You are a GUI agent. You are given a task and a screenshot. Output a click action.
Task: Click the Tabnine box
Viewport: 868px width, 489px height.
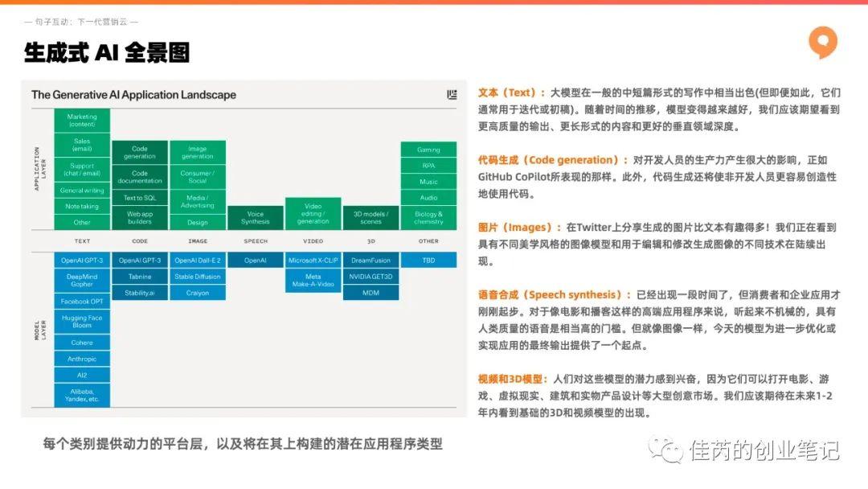(140, 277)
